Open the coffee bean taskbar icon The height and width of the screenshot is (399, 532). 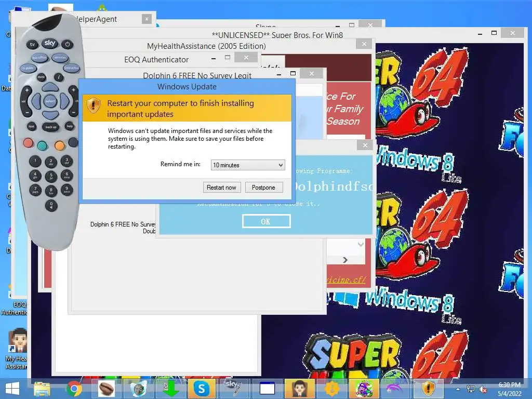(106, 389)
